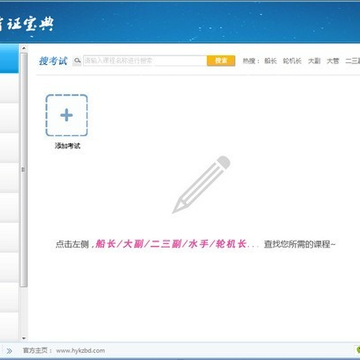The image size is (360, 360).
Task: Select hot search keyword 大管
Action: point(333,61)
